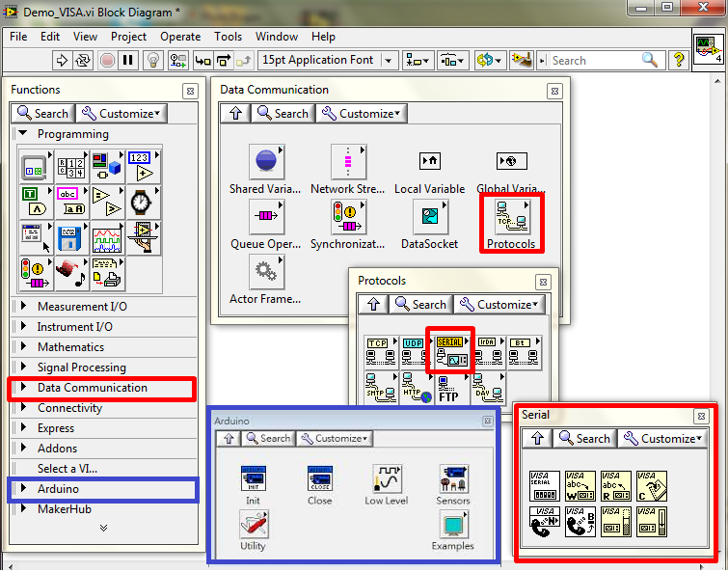The image size is (728, 572).
Task: Open the Arduino Examples palette
Action: tap(453, 524)
